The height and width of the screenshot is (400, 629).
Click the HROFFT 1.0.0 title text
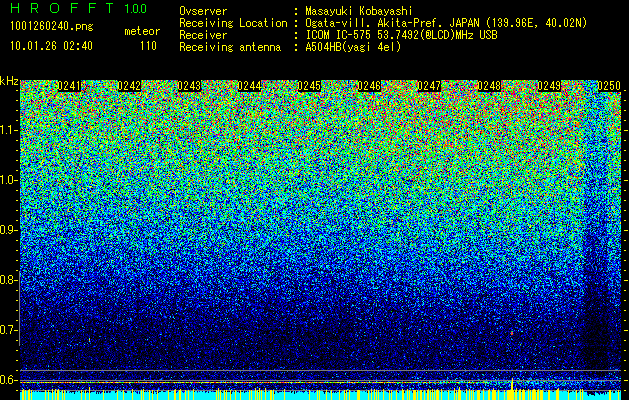[x=79, y=8]
